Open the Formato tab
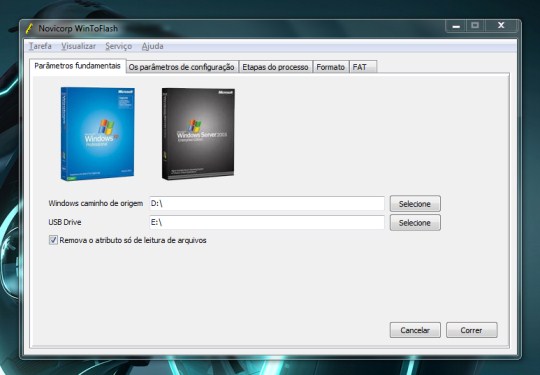Viewport: 540px width, 375px height. 331,67
